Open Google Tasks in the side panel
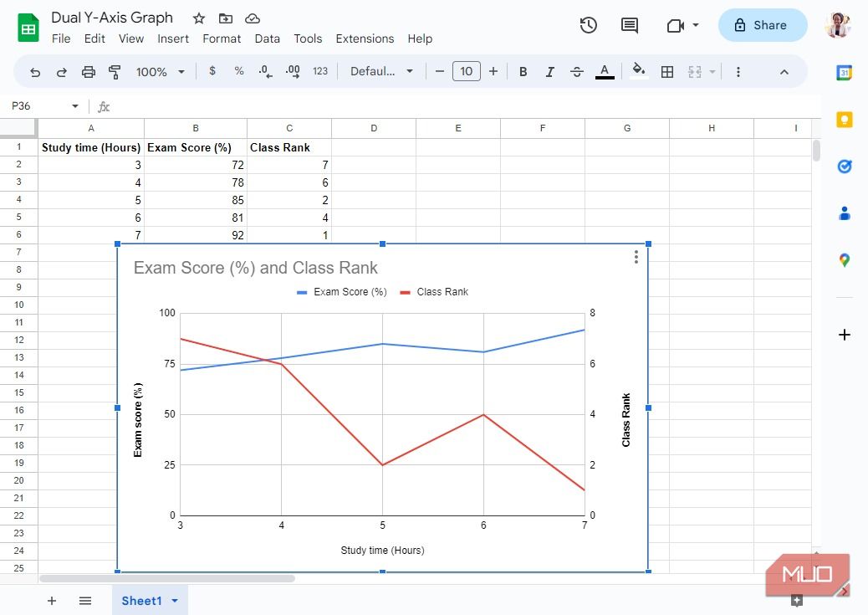This screenshot has width=868, height=615. pyautogui.click(x=845, y=167)
